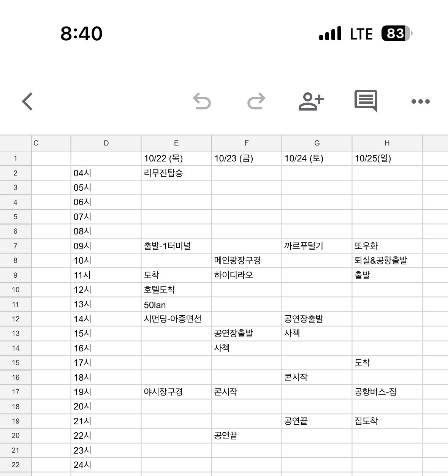Select column E header
The image size is (448, 476).
pos(176,143)
